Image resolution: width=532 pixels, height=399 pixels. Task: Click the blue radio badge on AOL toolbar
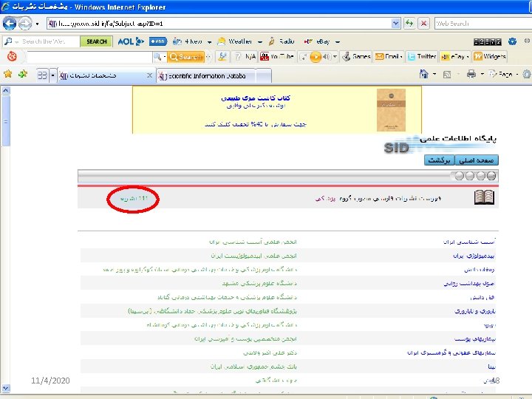(158, 41)
